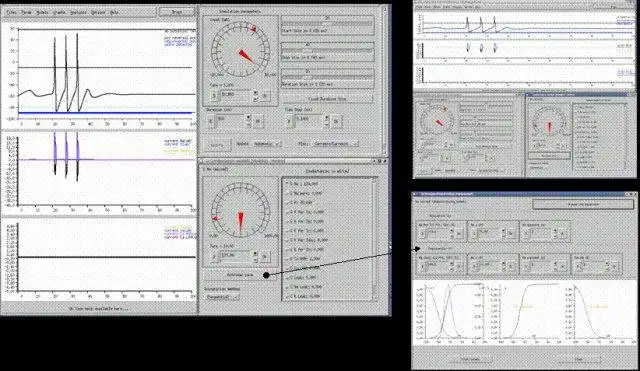Click the item help status bar text
640x371 pixels.
[98, 309]
